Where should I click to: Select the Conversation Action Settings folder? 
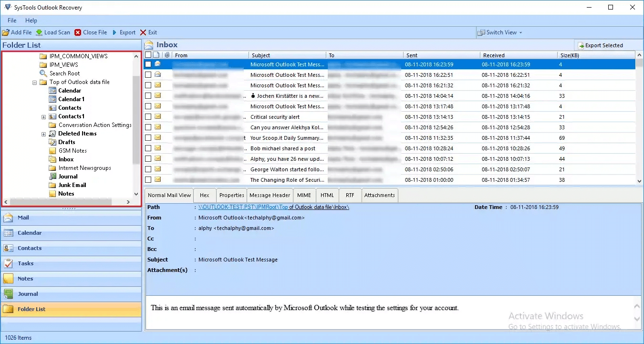point(95,125)
